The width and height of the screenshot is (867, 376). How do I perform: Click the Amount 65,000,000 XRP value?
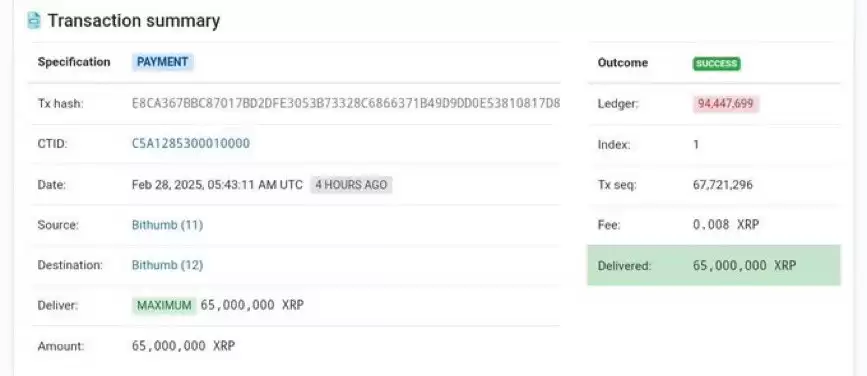(x=184, y=346)
